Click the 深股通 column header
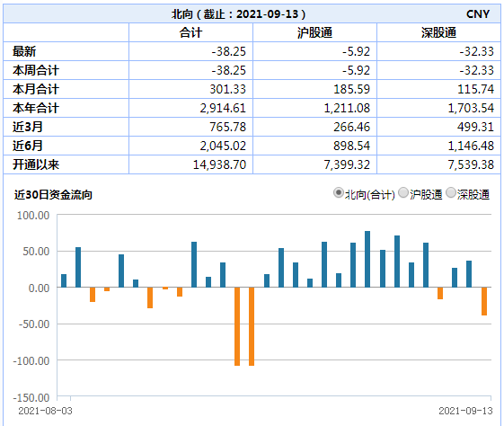The width and height of the screenshot is (504, 426). click(x=438, y=32)
